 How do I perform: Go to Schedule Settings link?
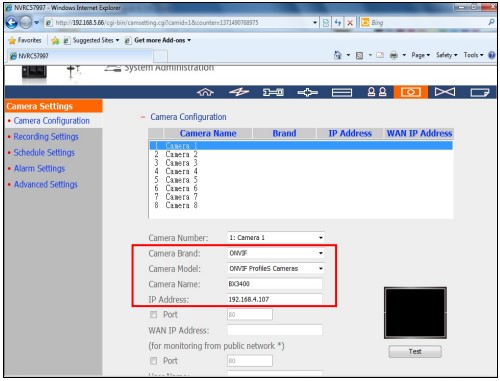tap(44, 153)
